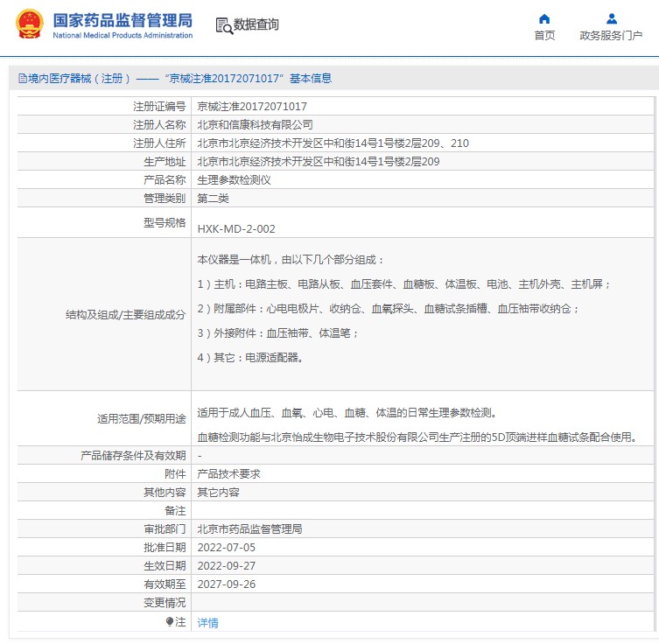Image resolution: width=659 pixels, height=644 pixels.
Task: Click the 政务服务门户 person icon
Action: point(612,18)
